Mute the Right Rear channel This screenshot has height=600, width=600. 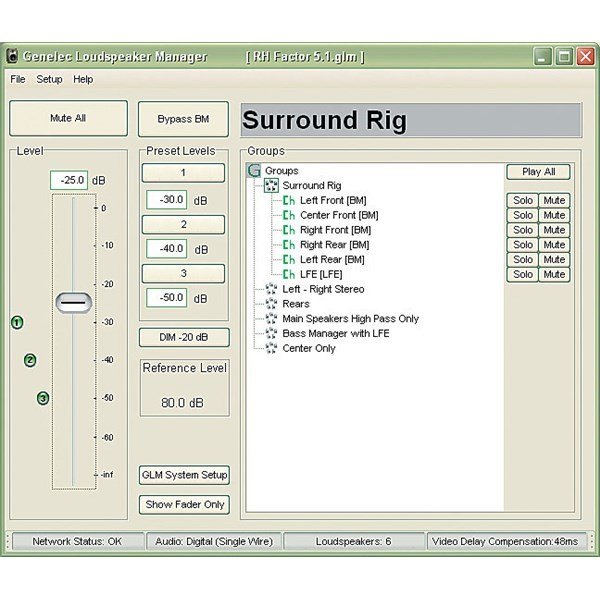click(x=554, y=245)
